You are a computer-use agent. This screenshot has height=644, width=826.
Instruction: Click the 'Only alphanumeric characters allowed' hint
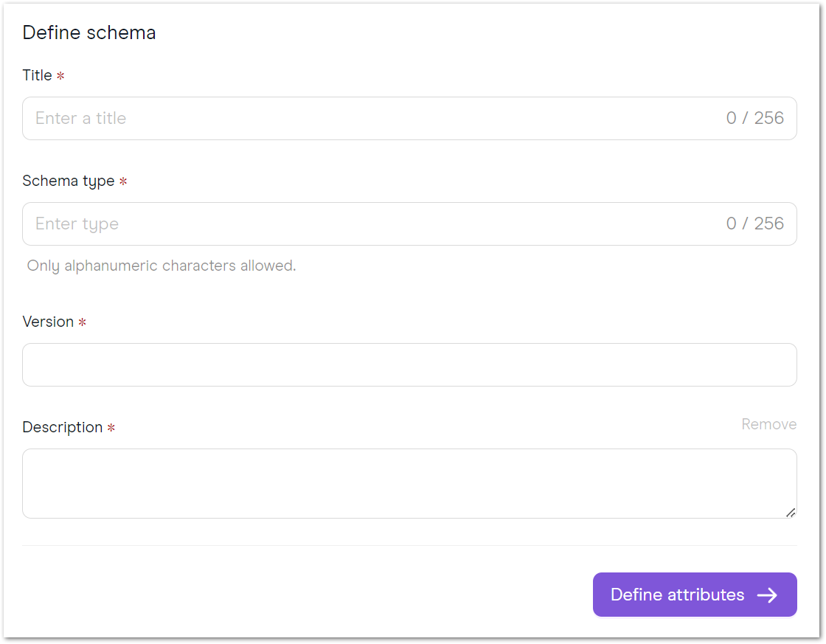(162, 266)
